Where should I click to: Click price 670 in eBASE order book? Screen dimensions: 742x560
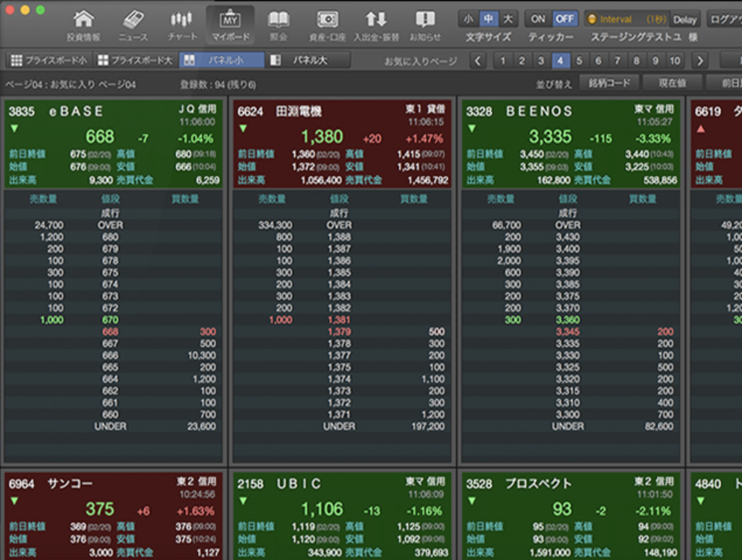coord(110,320)
